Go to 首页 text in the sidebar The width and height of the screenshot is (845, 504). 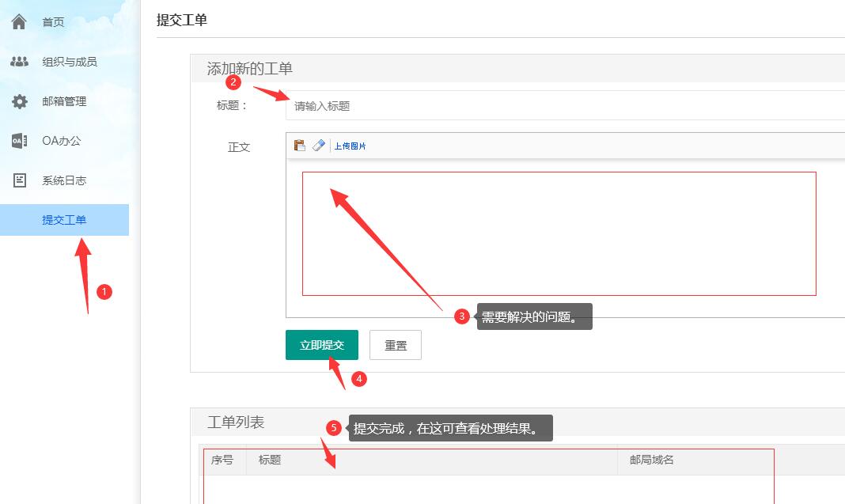coord(54,22)
